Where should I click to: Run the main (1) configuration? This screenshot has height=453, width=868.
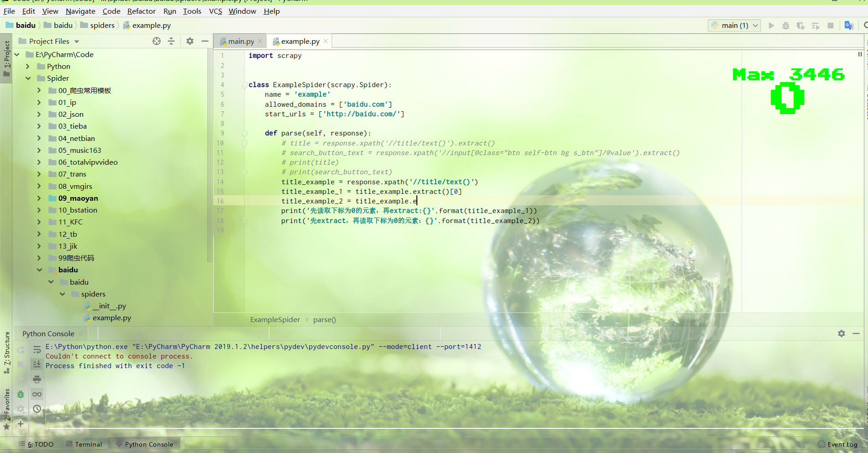click(771, 26)
